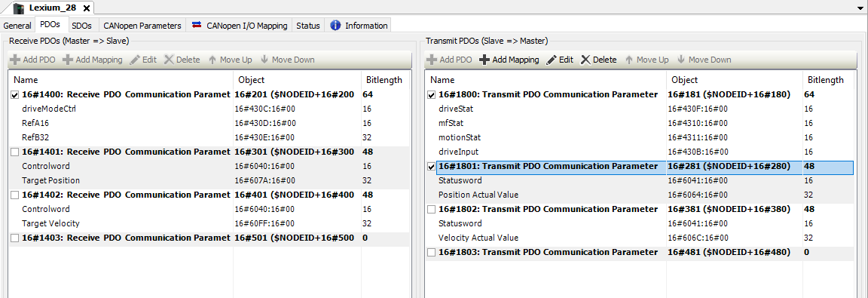Click Move Down in Receive PDOs toolbar
This screenshot has width=868, height=298.
click(287, 60)
